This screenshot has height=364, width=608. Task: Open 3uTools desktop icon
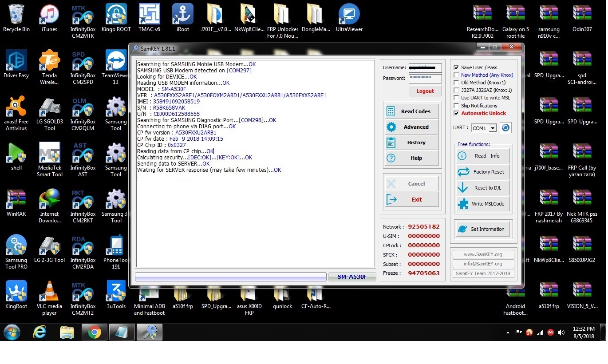pyautogui.click(x=116, y=296)
